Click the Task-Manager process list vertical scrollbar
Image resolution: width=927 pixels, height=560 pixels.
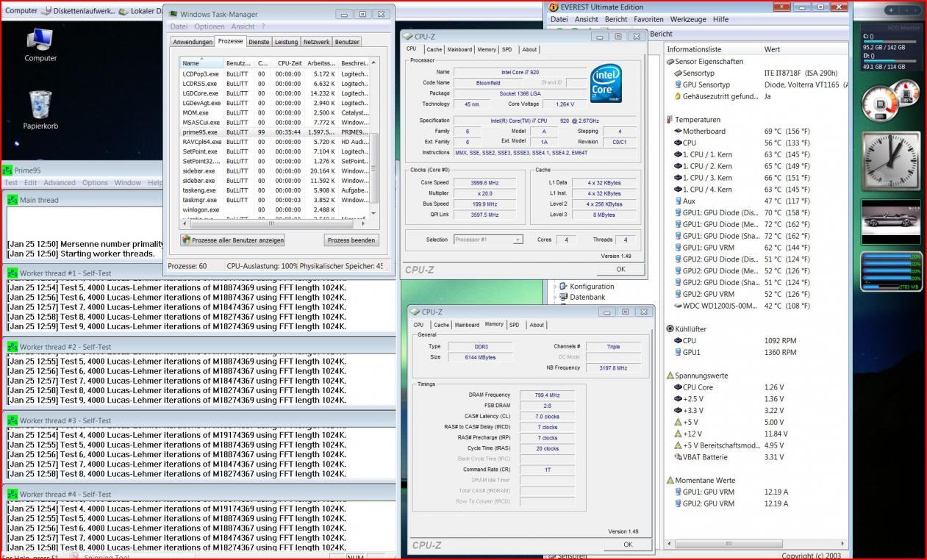[x=373, y=137]
